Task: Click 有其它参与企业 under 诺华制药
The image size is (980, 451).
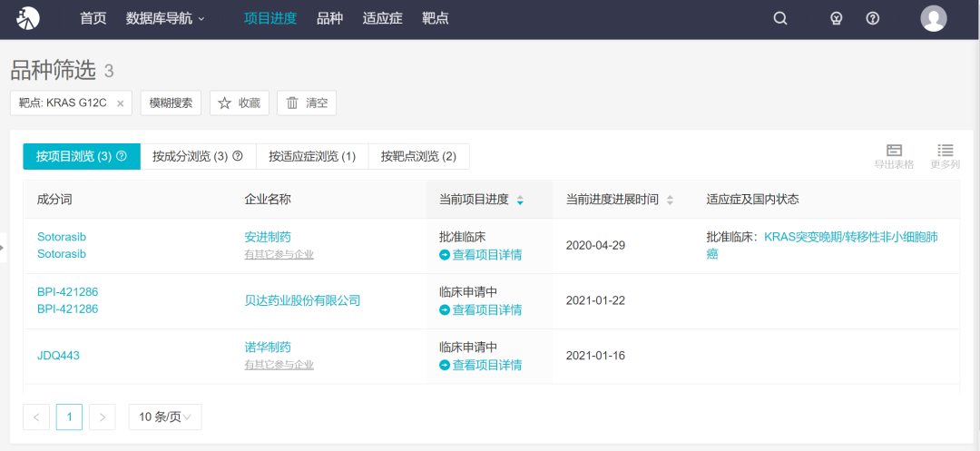Action: [279, 365]
